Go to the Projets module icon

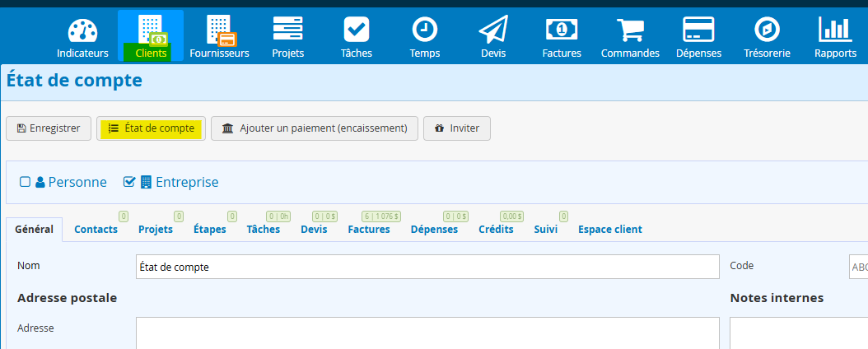pyautogui.click(x=287, y=31)
